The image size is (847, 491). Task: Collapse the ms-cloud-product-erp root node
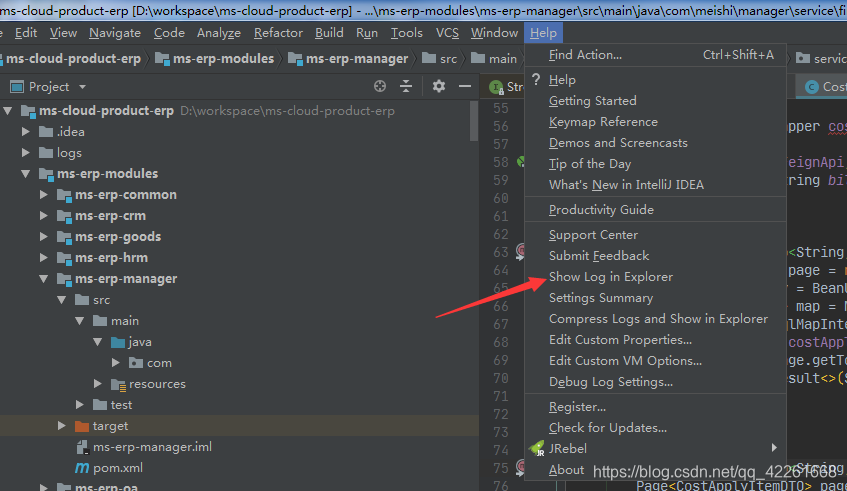click(8, 111)
